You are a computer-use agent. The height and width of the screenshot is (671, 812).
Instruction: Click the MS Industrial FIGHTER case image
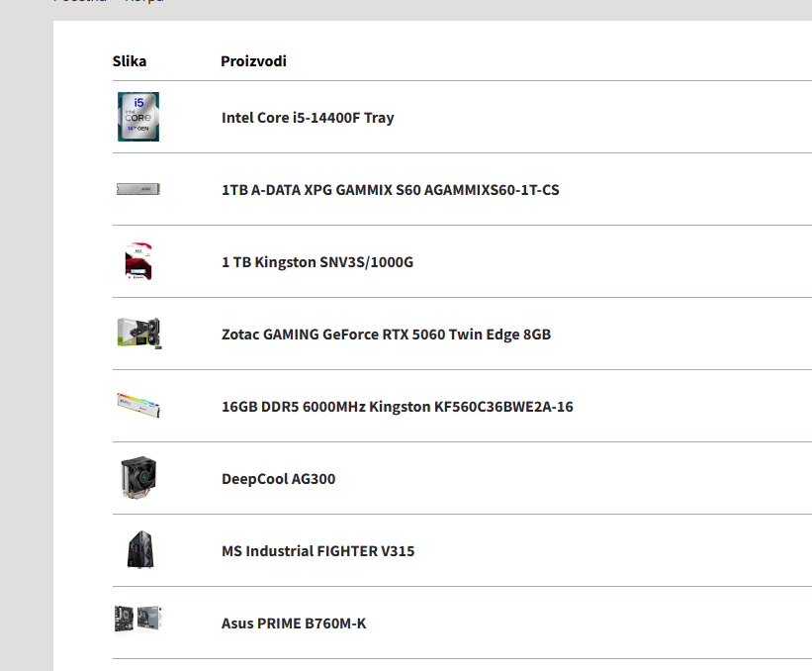(138, 550)
